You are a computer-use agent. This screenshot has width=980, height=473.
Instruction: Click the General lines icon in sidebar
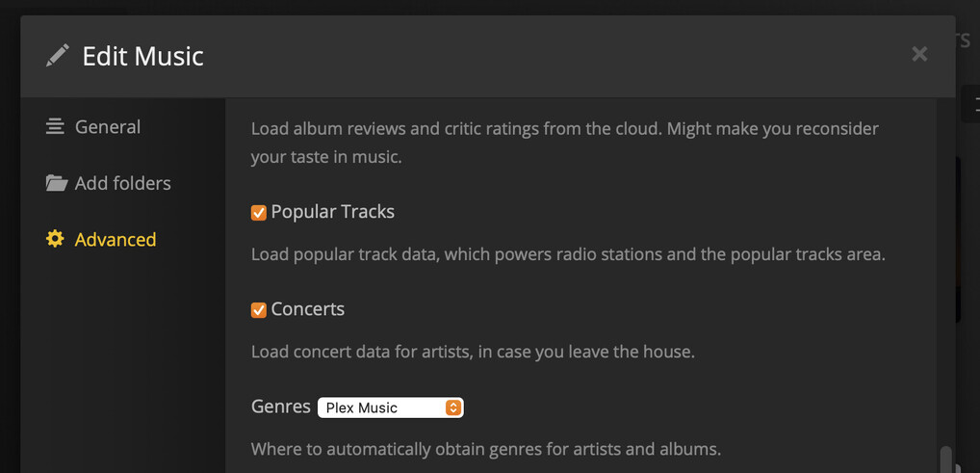55,127
